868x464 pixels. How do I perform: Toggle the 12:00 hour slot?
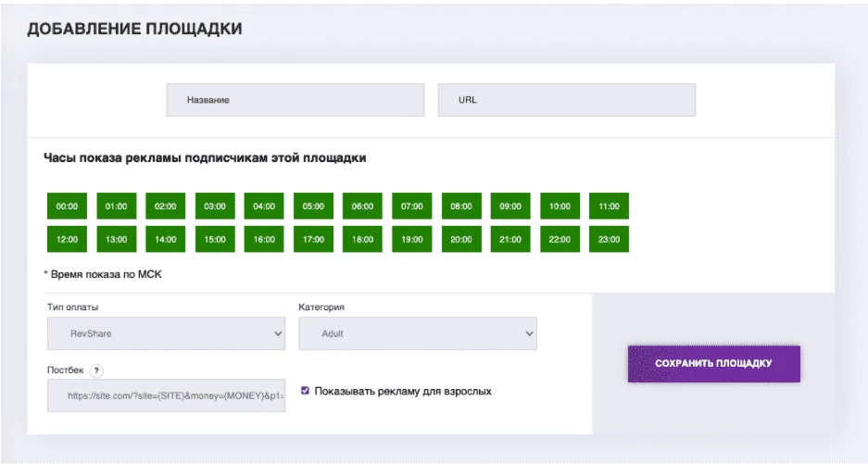click(67, 239)
